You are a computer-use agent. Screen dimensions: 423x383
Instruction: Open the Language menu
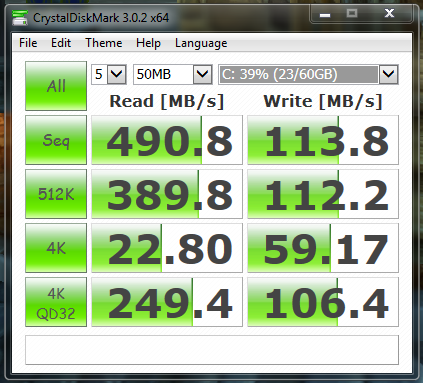click(x=201, y=43)
